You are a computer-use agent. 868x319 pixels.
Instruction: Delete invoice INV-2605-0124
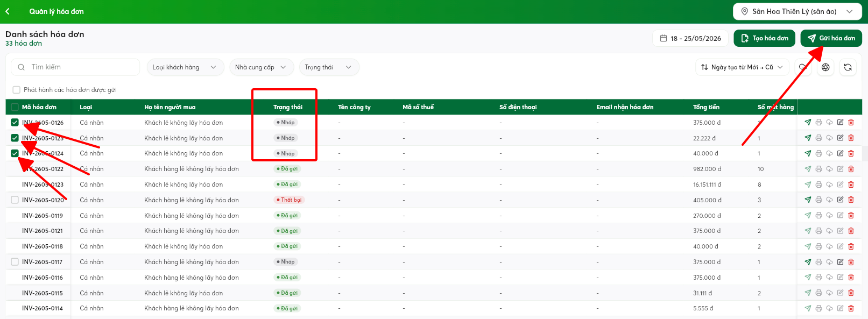tap(851, 153)
